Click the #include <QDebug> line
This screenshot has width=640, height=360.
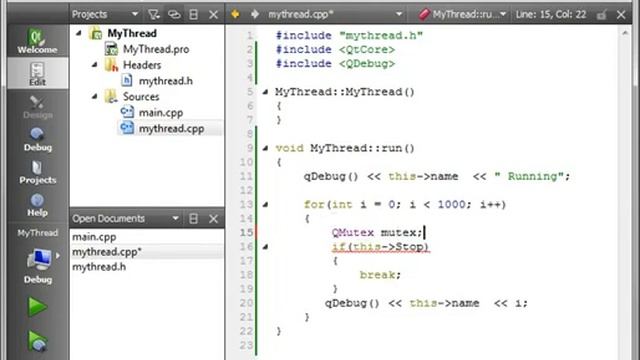point(336,64)
